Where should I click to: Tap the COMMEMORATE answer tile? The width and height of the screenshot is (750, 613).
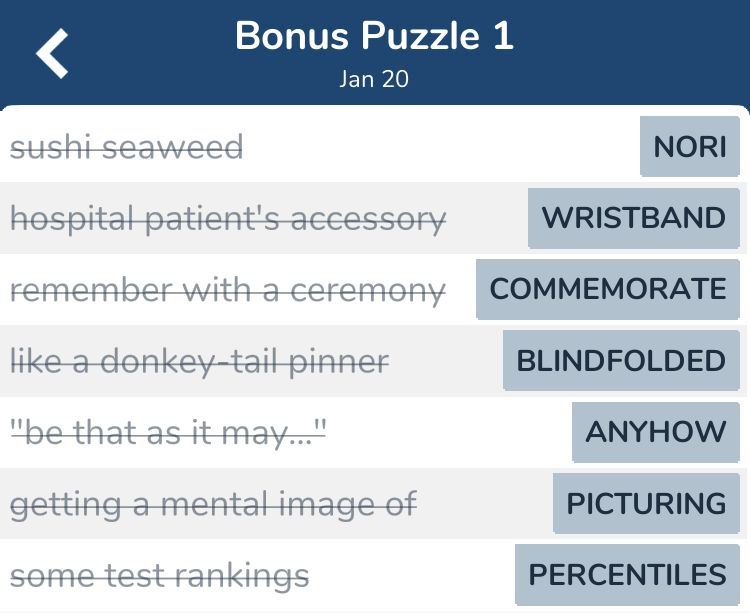pos(608,289)
